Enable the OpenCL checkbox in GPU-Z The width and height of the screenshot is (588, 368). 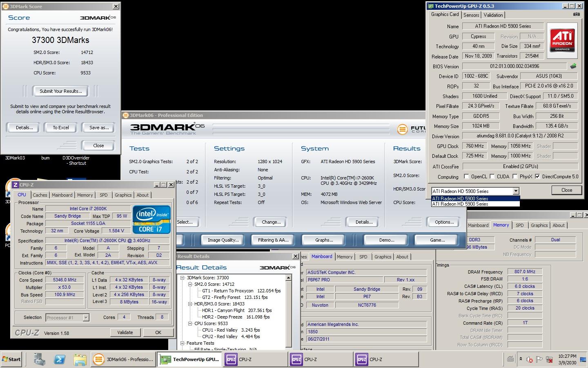coord(466,177)
